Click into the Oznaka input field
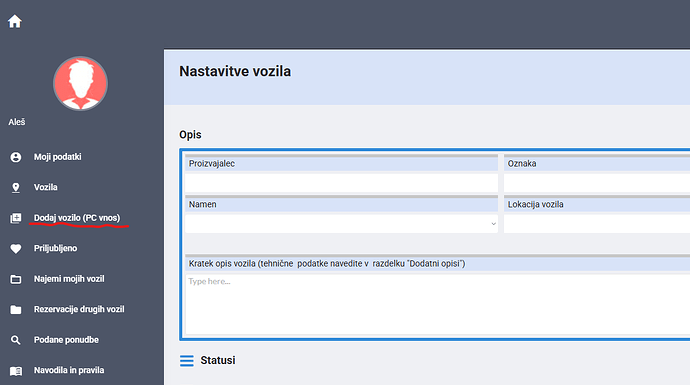Viewport: 690px width, 385px height. coord(597,183)
